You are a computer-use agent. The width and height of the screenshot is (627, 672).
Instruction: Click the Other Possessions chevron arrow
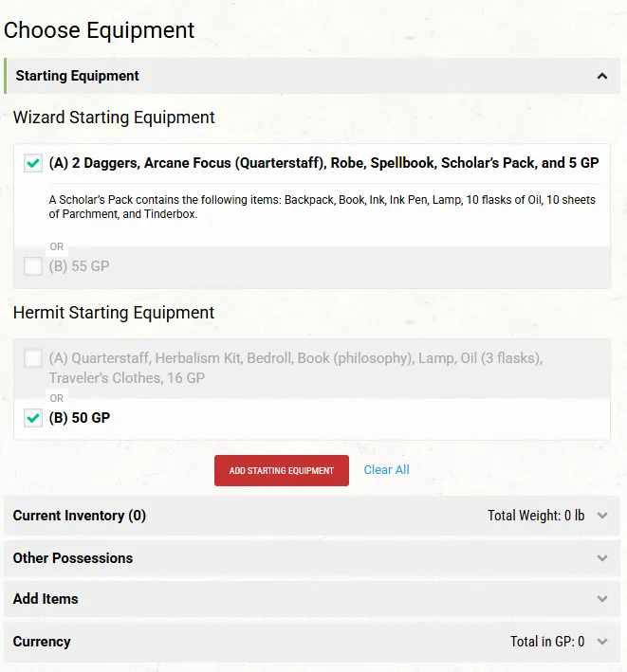pyautogui.click(x=601, y=558)
